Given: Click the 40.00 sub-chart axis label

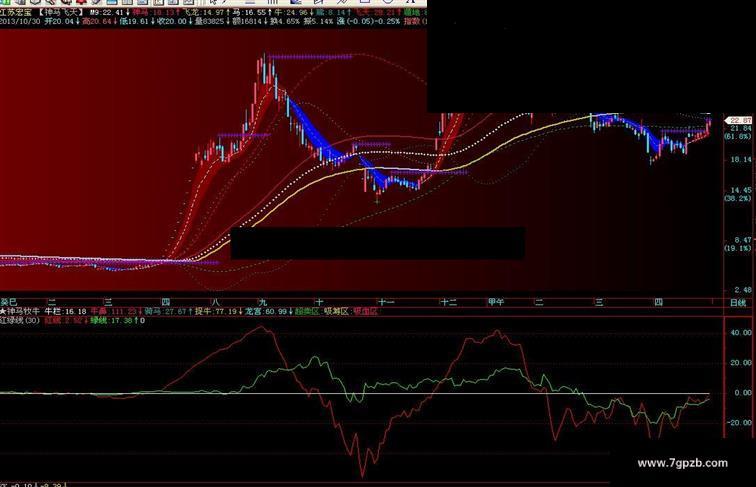Looking at the screenshot, I should pyautogui.click(x=741, y=332).
